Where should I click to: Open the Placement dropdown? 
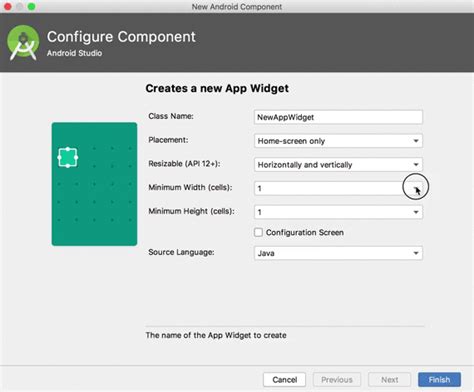(338, 141)
